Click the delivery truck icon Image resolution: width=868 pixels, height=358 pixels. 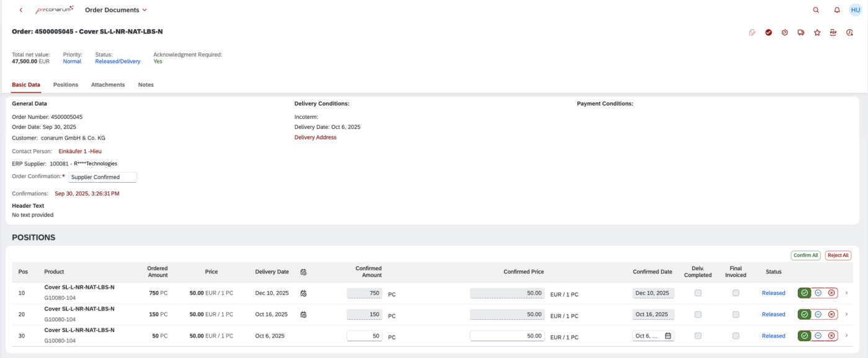(801, 32)
